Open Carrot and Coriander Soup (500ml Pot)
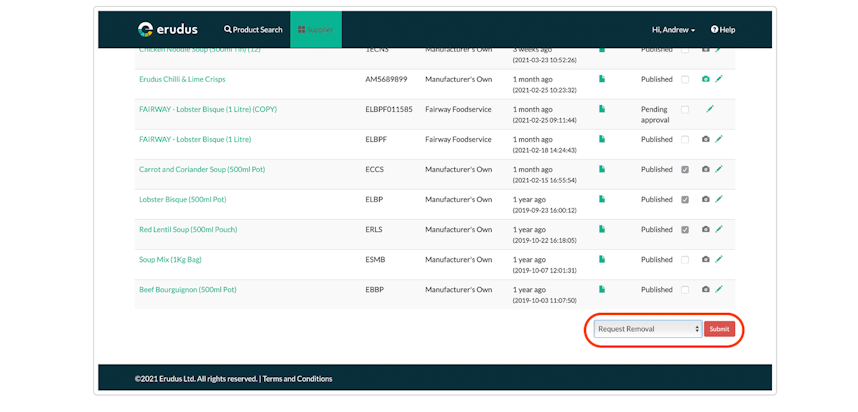 point(202,170)
